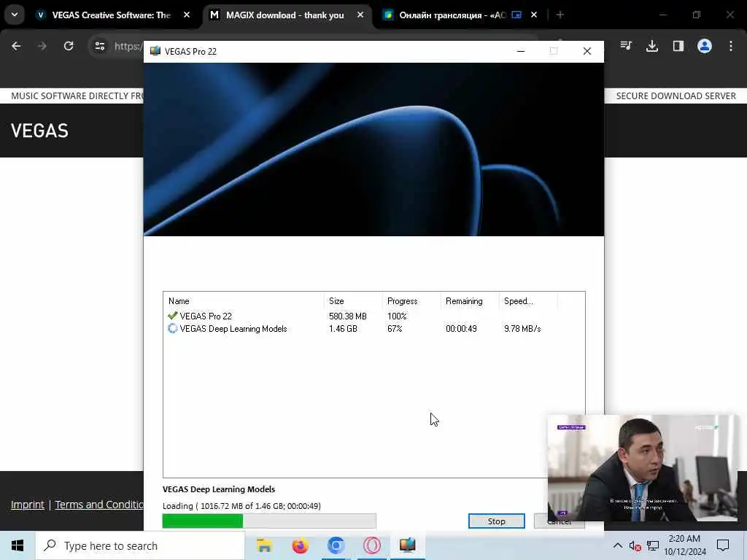Image resolution: width=747 pixels, height=560 pixels.
Task: Click the picture-in-picture icon on the third tab
Action: [x=516, y=15]
